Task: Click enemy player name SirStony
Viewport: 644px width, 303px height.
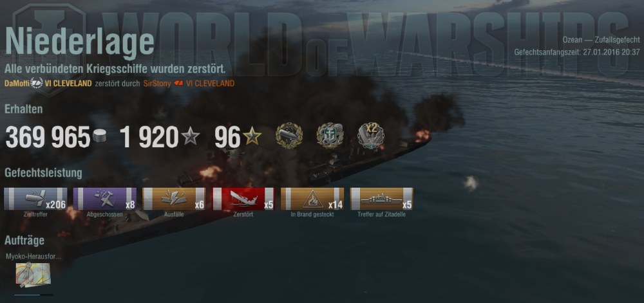Action: pos(157,84)
